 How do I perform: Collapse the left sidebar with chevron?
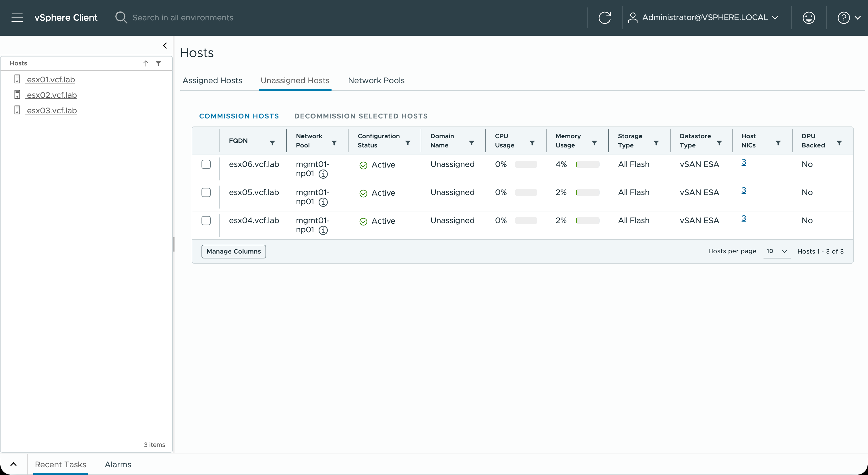coord(165,45)
